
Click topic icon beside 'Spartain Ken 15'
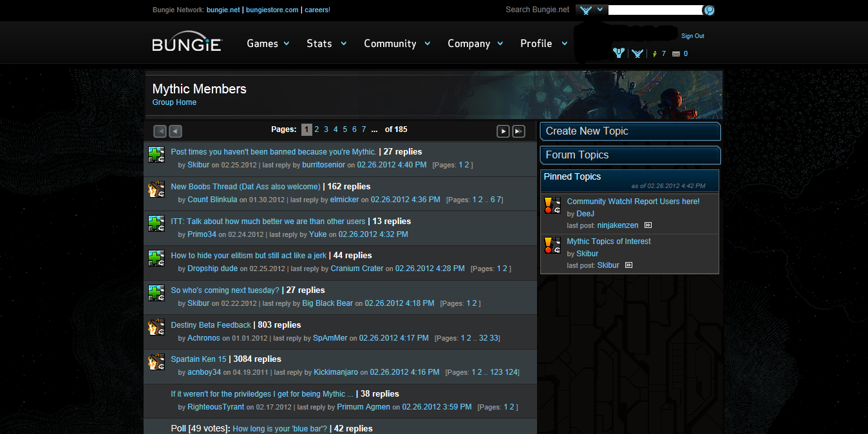coord(156,362)
